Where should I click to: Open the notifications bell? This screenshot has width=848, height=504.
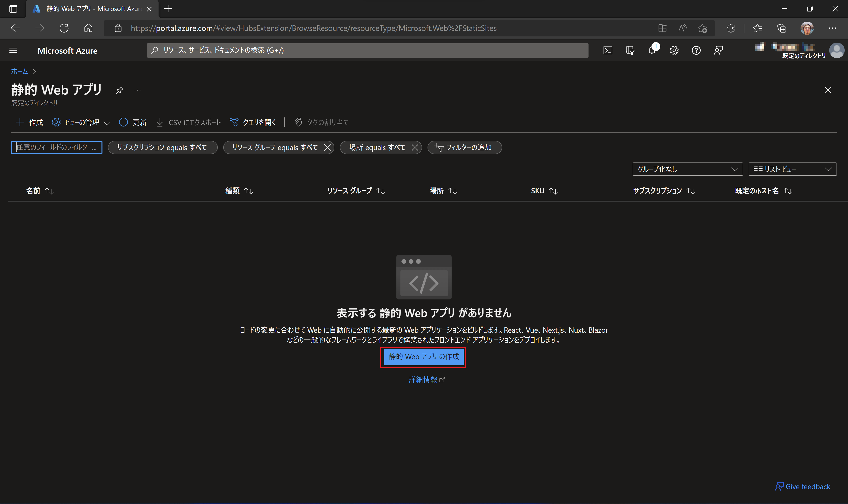[652, 50]
